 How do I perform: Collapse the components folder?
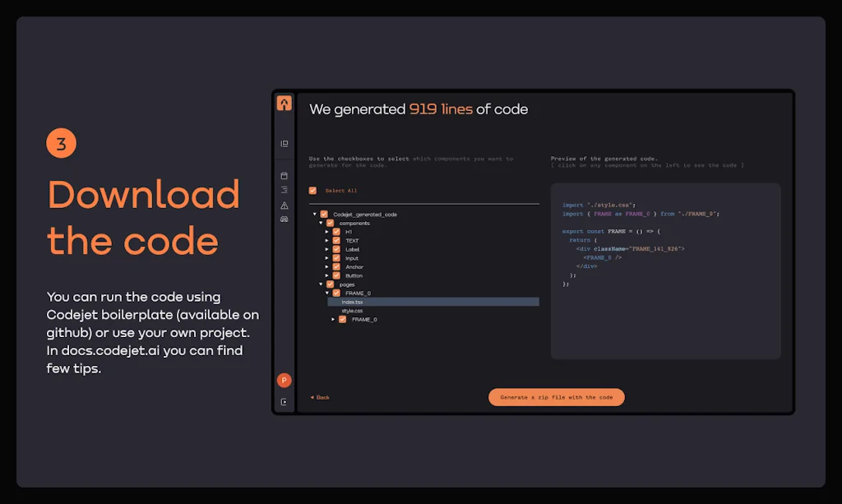click(321, 222)
